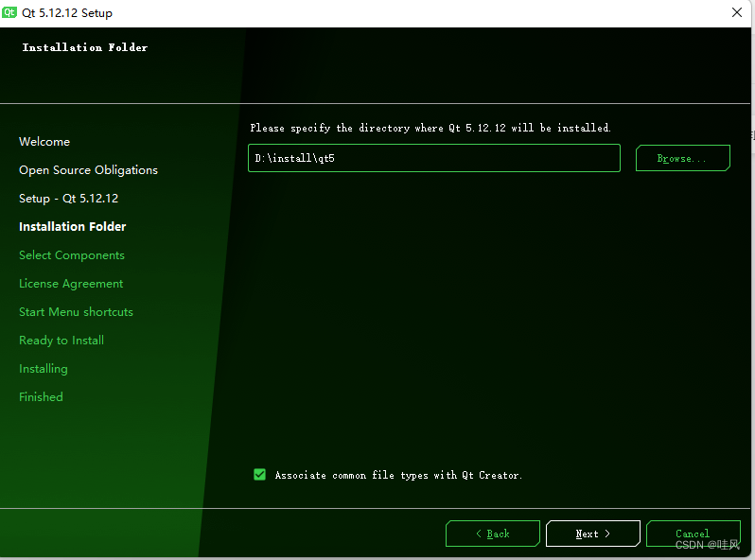This screenshot has width=755, height=560.
Task: Close the Qt 5.12.12 Setup window
Action: tap(737, 12)
